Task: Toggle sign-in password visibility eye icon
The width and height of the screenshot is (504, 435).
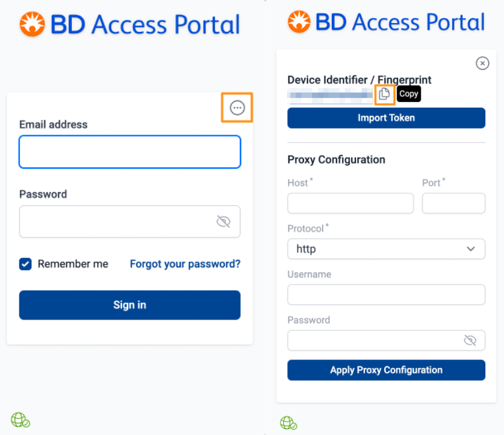Action: point(224,222)
